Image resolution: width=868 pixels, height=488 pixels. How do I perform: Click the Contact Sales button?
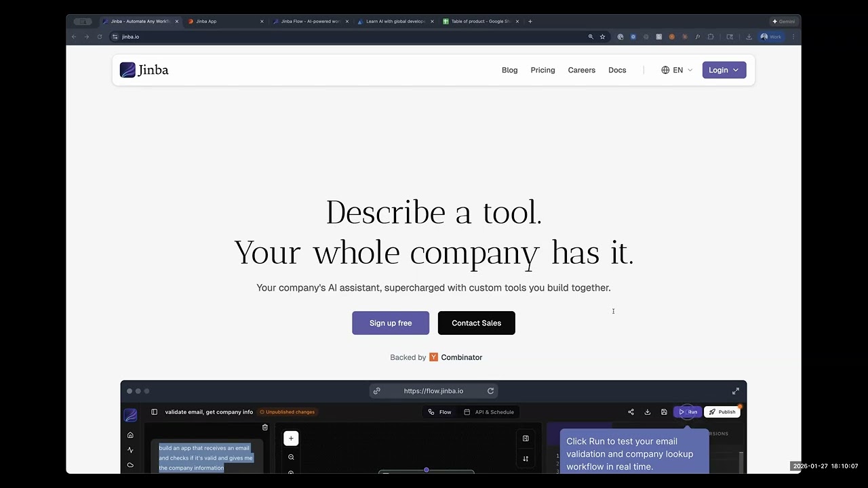pyautogui.click(x=476, y=323)
